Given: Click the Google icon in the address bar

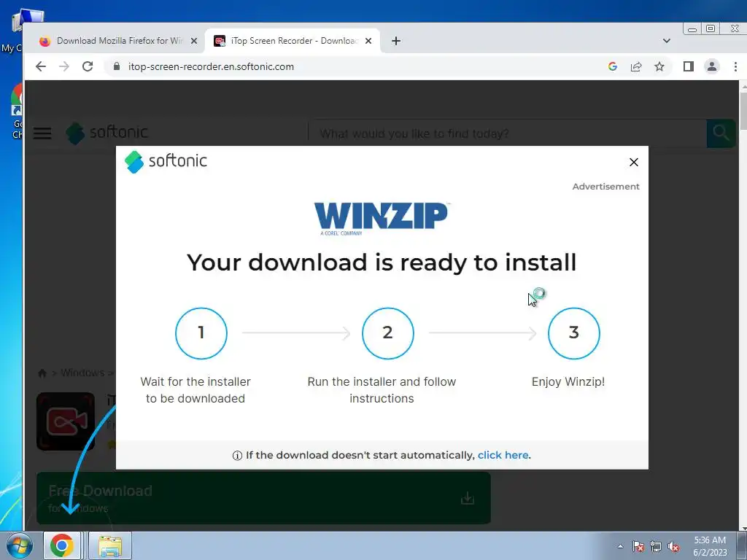Looking at the screenshot, I should [613, 66].
